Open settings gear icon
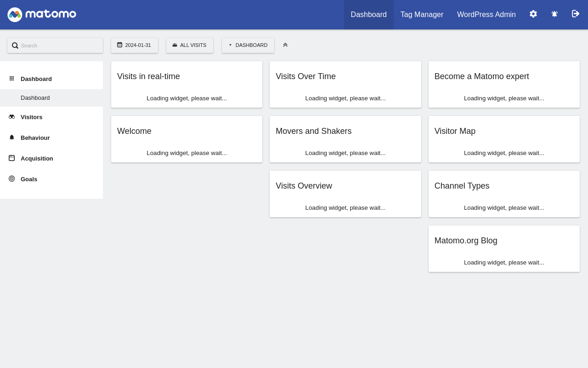 click(x=533, y=14)
